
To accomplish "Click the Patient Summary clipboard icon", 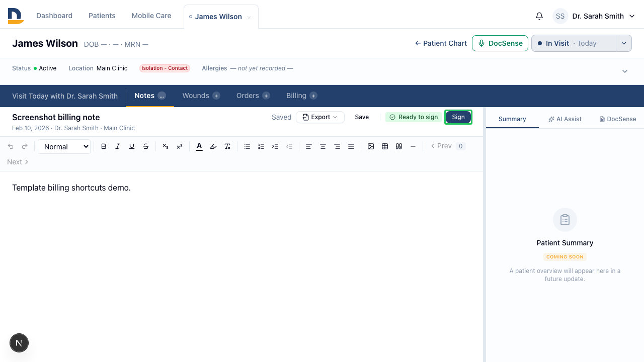I will pos(565,220).
